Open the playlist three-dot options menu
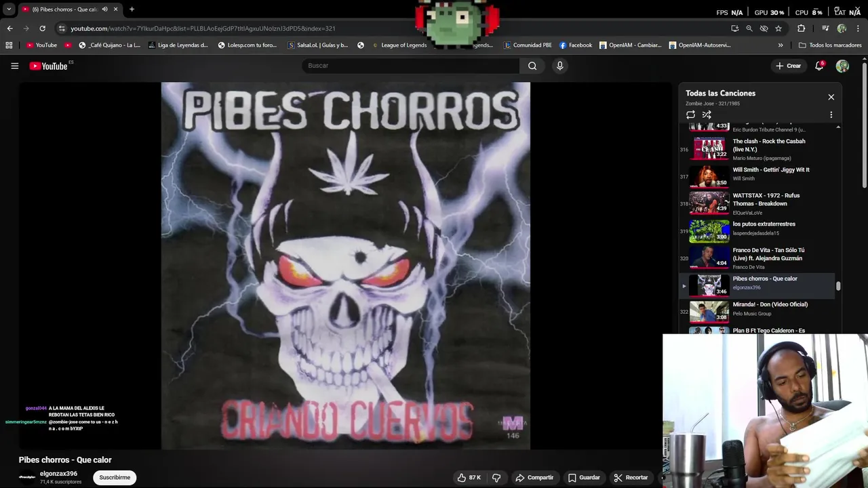Viewport: 868px width, 488px height. click(831, 115)
